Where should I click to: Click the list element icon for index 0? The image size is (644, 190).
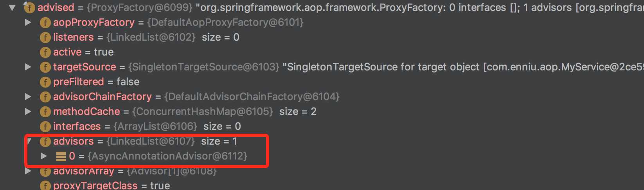[x=61, y=156]
